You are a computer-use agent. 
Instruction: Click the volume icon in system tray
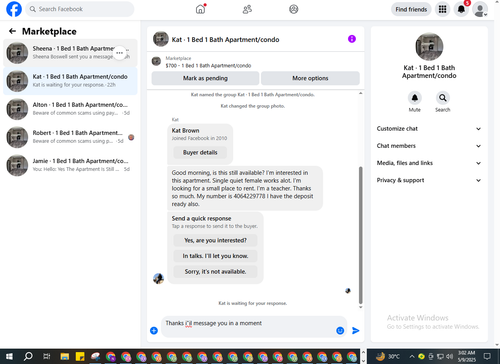[x=450, y=356]
